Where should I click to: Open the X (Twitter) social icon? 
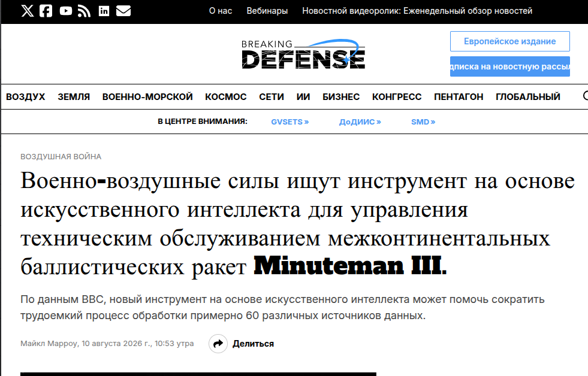click(x=28, y=11)
